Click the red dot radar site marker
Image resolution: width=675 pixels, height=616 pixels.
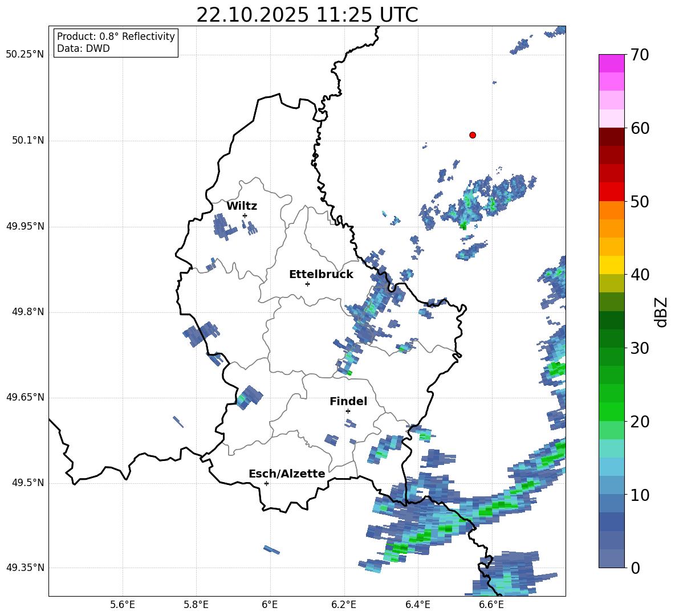[x=473, y=135]
